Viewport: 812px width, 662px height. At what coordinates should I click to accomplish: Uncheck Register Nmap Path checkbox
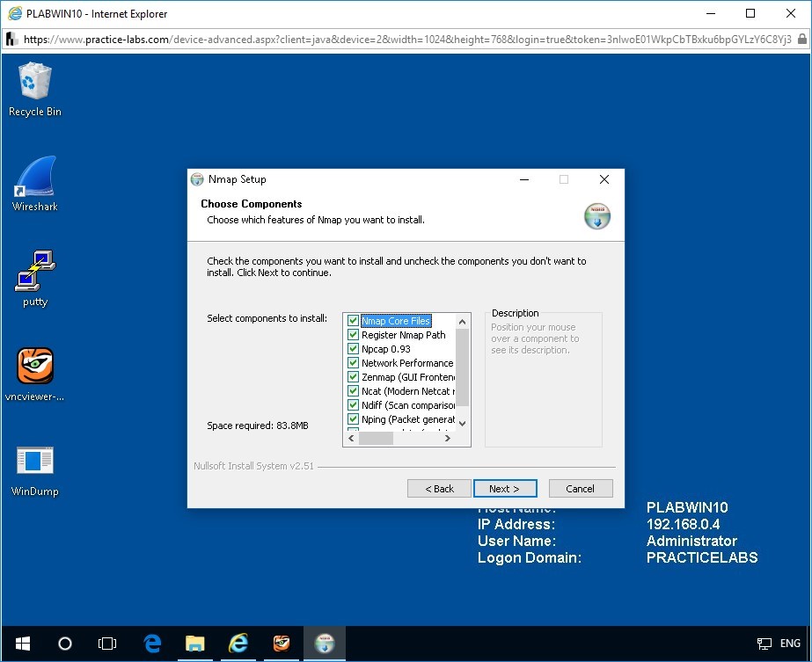pyautogui.click(x=353, y=334)
